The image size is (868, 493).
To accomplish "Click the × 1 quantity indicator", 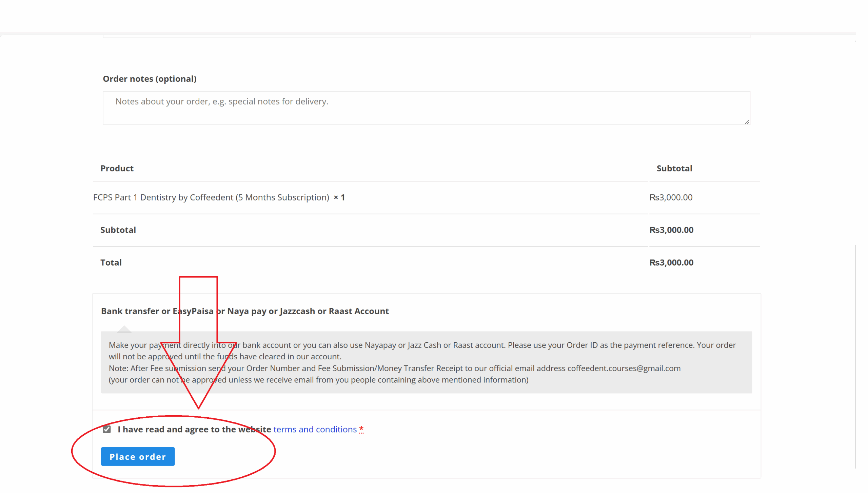I will pos(339,197).
